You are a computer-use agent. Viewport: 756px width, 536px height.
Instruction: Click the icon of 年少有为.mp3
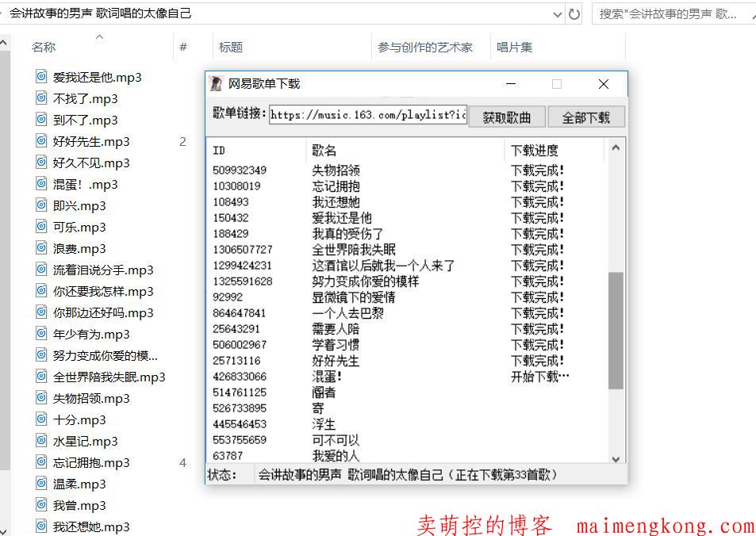click(x=41, y=334)
